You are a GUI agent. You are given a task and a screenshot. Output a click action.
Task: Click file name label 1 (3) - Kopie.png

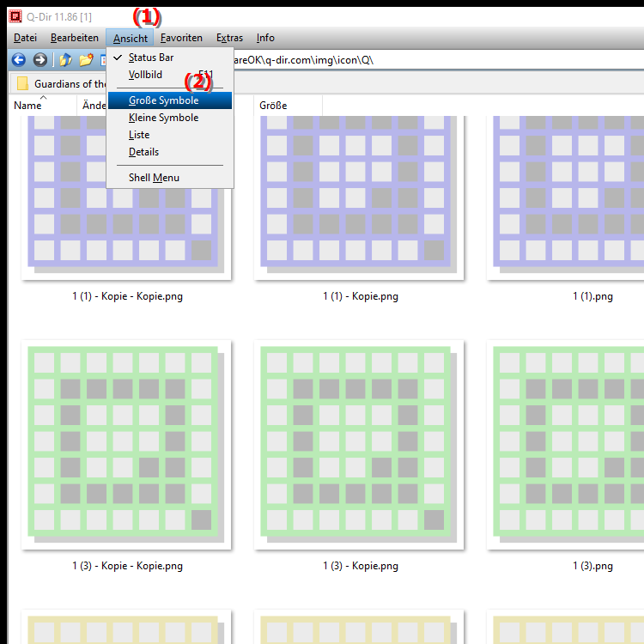coord(360,566)
